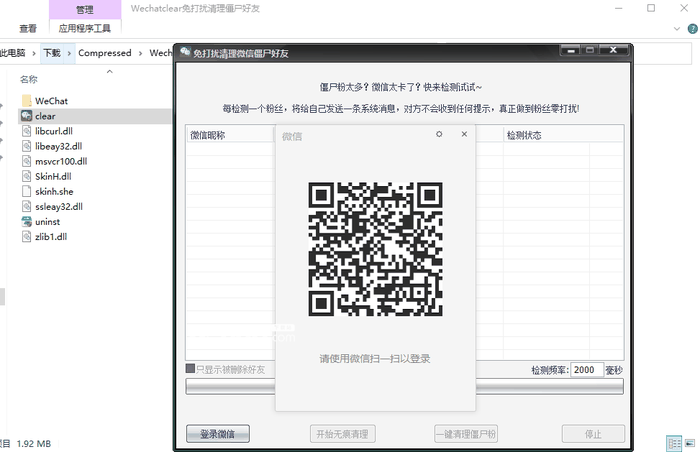
Task: Minimize the 免打扰清理微信僵尸好友 window
Action: 571,50
